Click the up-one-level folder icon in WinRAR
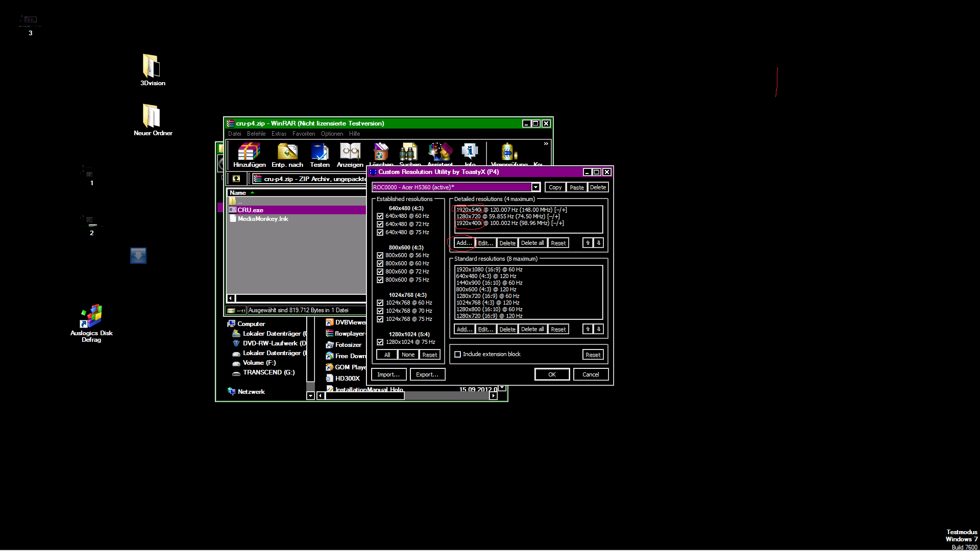 [x=236, y=179]
